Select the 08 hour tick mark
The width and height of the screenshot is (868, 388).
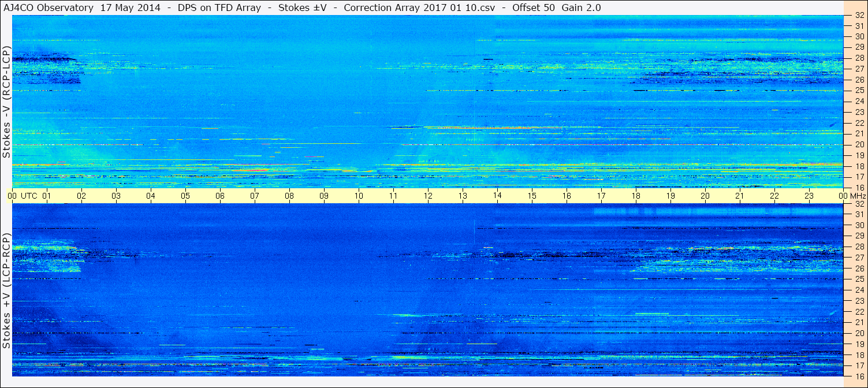coord(289,196)
